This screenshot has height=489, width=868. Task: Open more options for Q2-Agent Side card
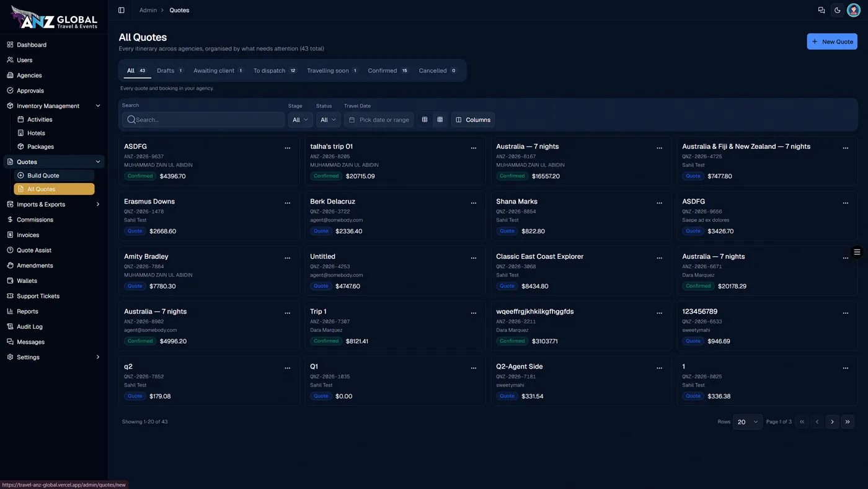coord(660,368)
